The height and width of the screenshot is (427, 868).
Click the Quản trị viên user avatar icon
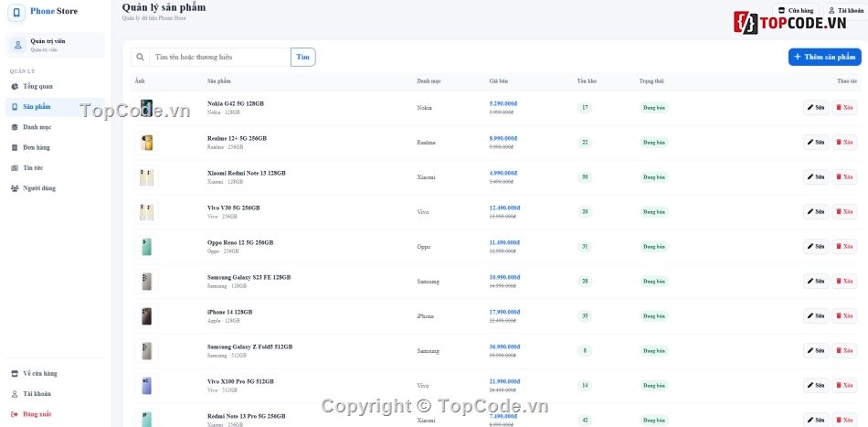[x=17, y=45]
